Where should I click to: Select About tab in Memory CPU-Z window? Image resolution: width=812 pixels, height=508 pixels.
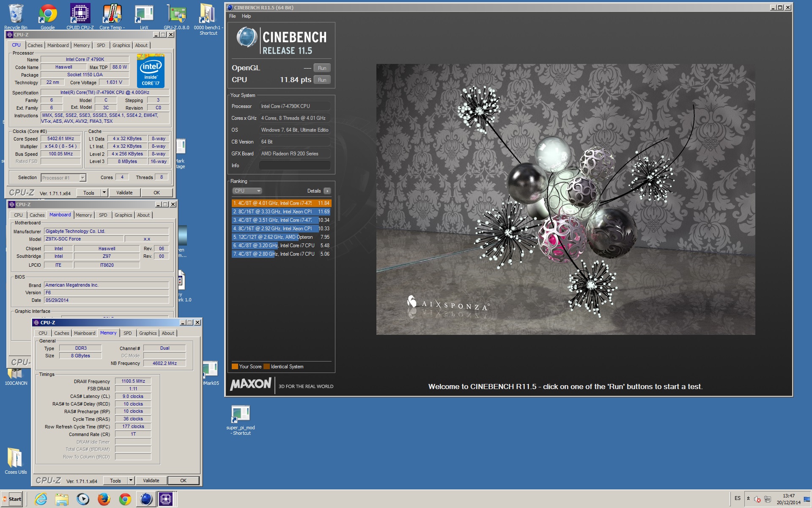[x=168, y=333]
